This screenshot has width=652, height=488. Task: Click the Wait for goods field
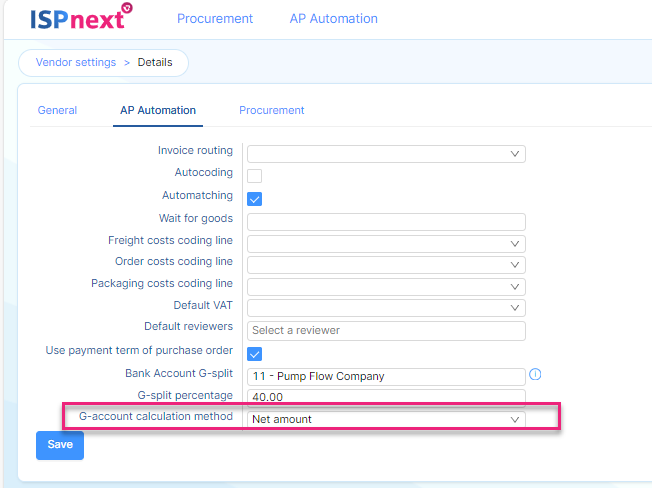386,222
